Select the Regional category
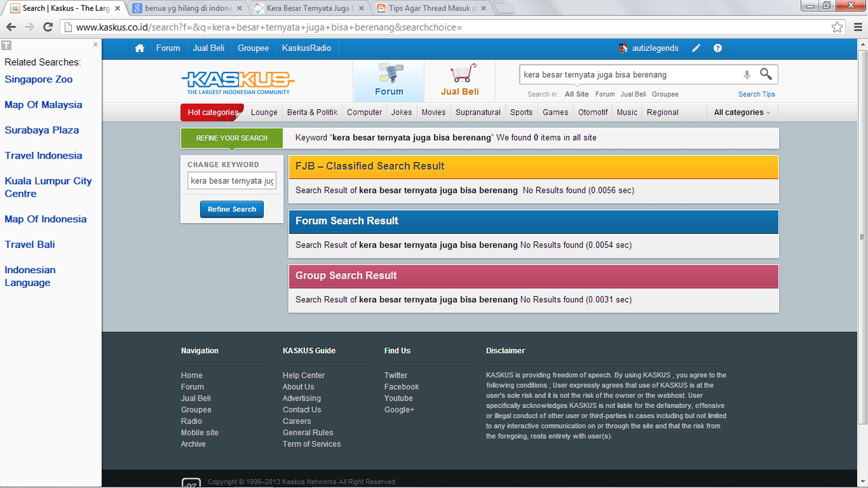The width and height of the screenshot is (868, 488). tap(663, 113)
